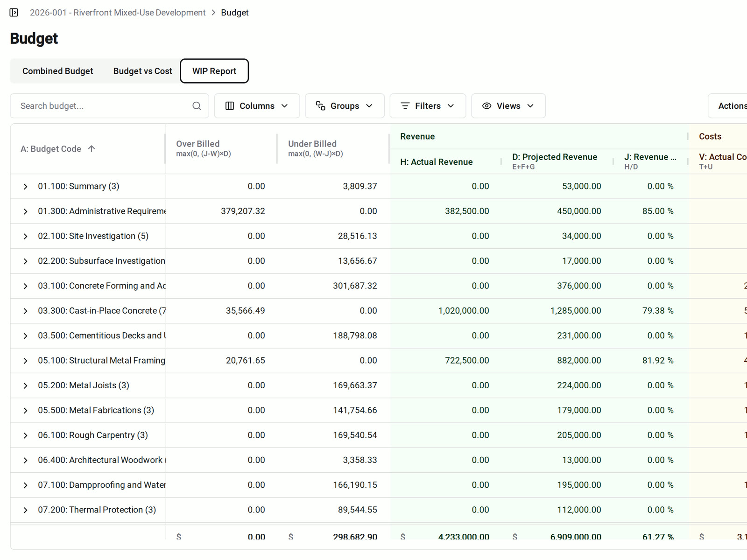Viewport: 747px width, 560px height.
Task: Click the D: Projected Revenue column header
Action: pos(557,161)
